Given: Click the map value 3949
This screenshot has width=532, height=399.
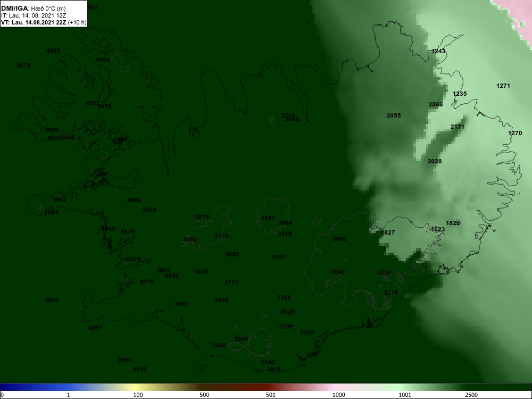Looking at the screenshot, I should point(52,130).
